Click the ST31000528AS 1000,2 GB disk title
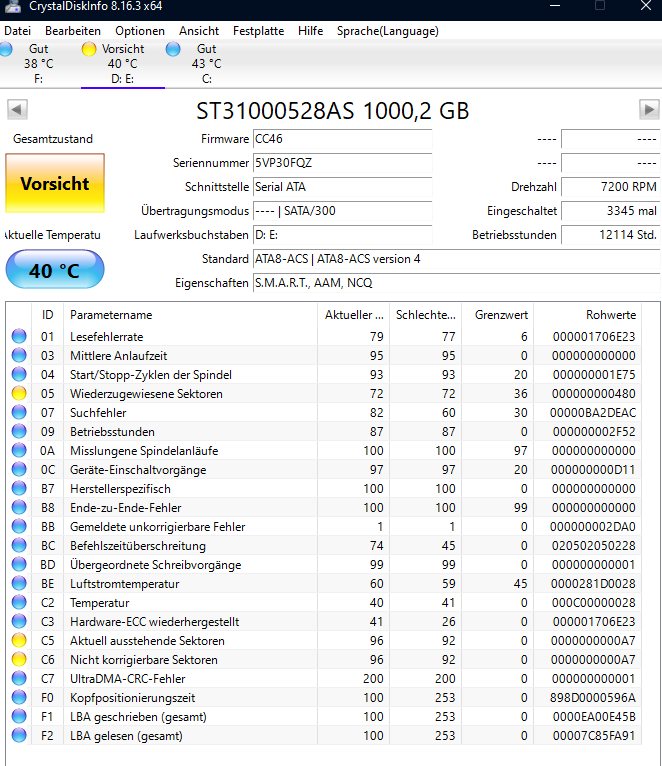This screenshot has height=766, width=662. [x=333, y=110]
